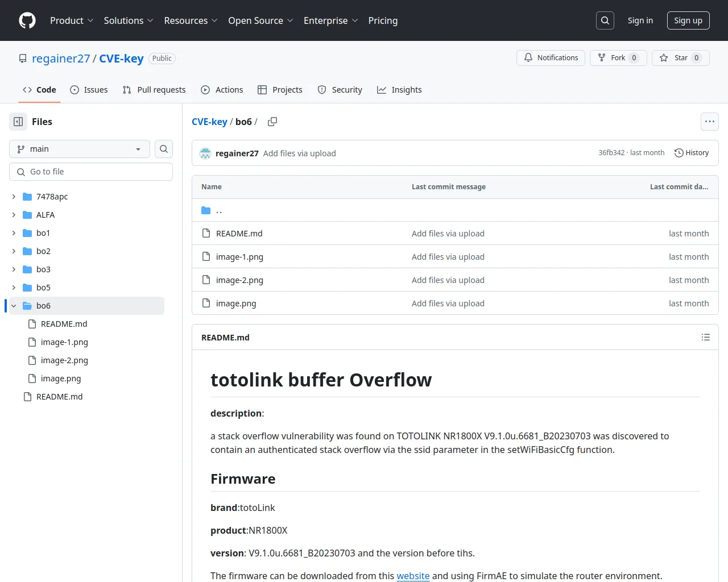
Task: Select bo6 folder in file tree
Action: [86, 306]
